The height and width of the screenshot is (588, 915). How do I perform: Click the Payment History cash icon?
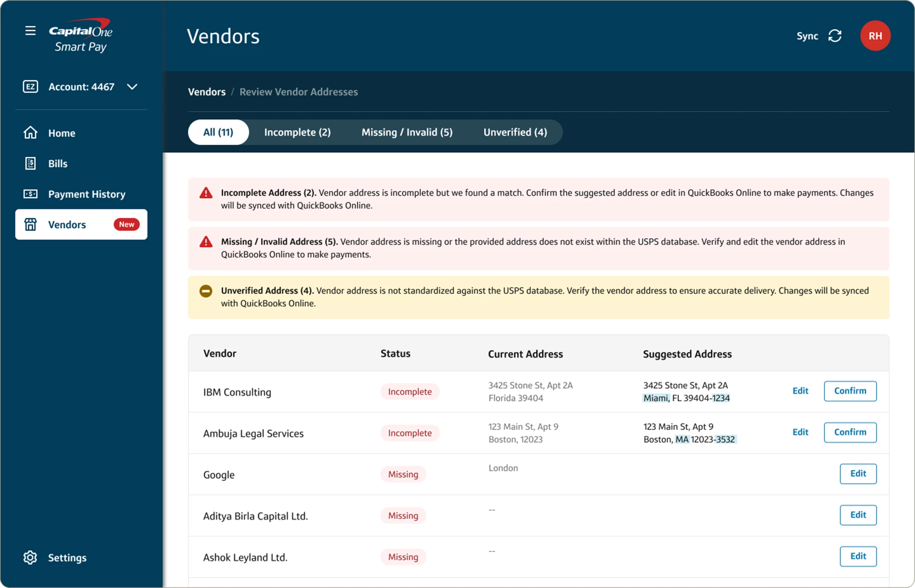(x=30, y=194)
